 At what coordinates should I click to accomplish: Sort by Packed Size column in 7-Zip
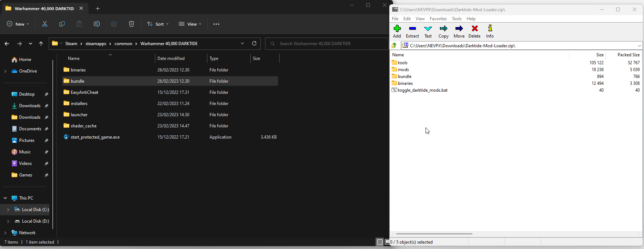tap(624, 54)
